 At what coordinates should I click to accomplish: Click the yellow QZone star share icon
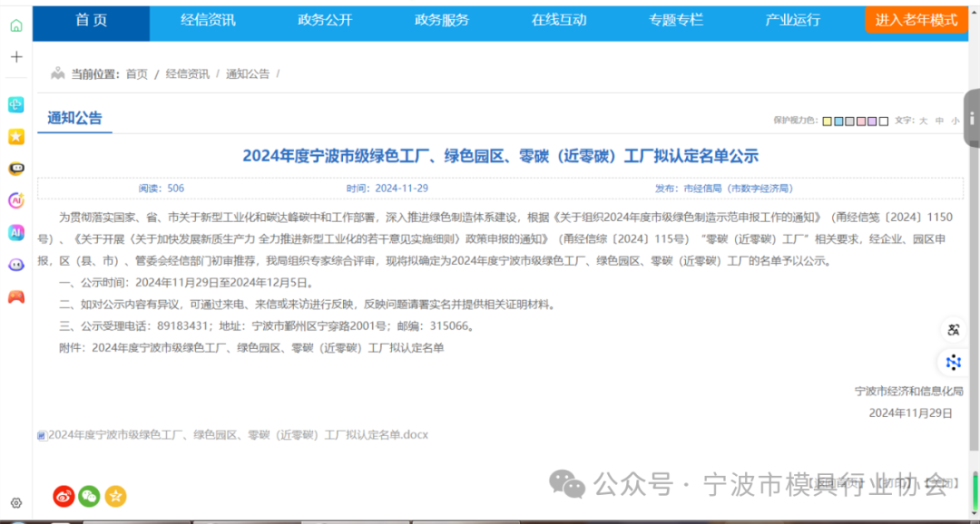115,496
